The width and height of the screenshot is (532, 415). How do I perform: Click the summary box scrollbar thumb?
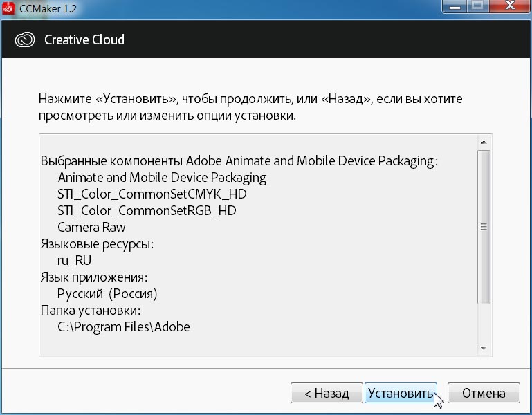(484, 227)
